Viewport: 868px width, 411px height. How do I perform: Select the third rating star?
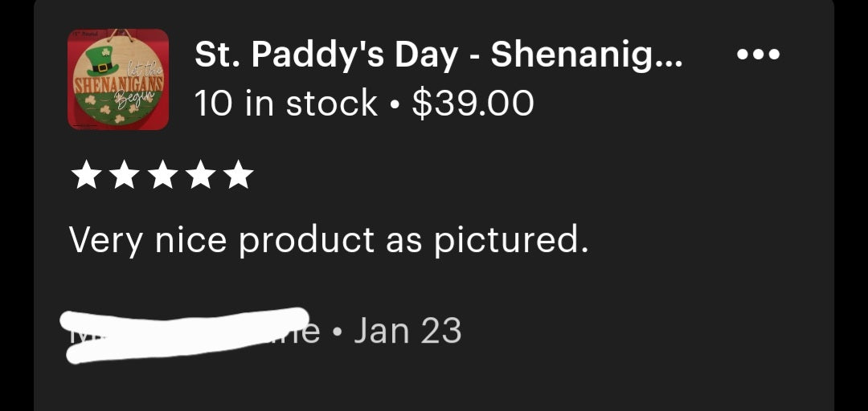click(x=161, y=176)
